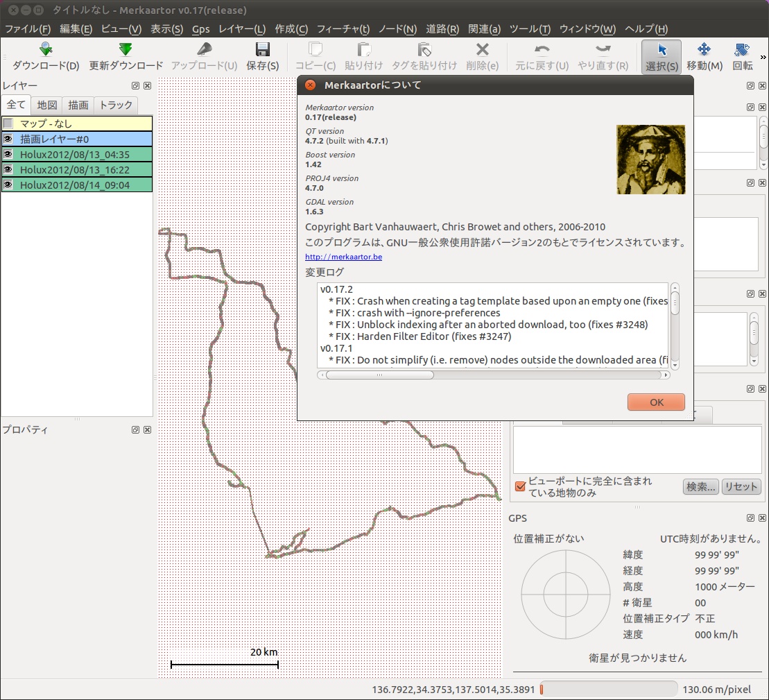Activate the Select (選択) arrow tool
Screen dimensions: 769x700
(662, 57)
